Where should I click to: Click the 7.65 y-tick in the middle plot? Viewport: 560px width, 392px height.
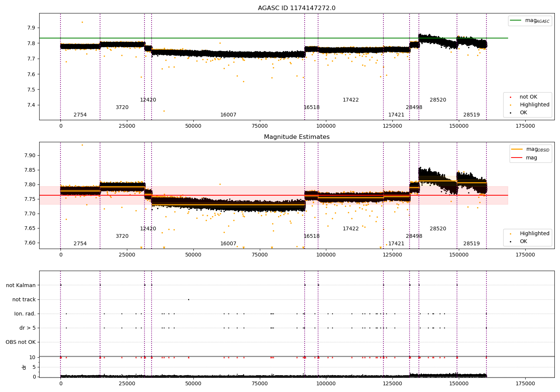[x=29, y=228]
